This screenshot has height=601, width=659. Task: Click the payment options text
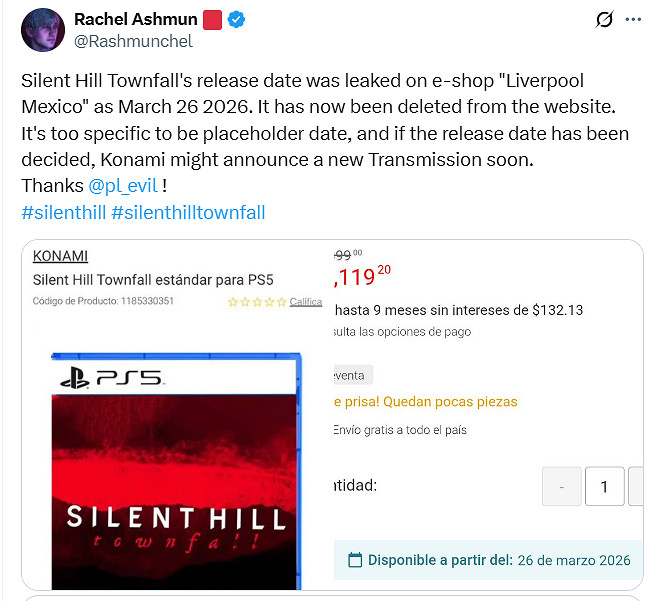click(x=402, y=331)
